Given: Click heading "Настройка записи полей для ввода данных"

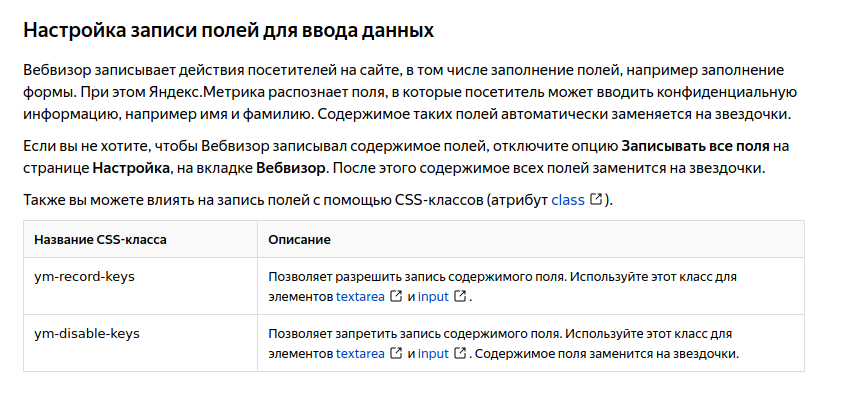Looking at the screenshot, I should coord(229,30).
